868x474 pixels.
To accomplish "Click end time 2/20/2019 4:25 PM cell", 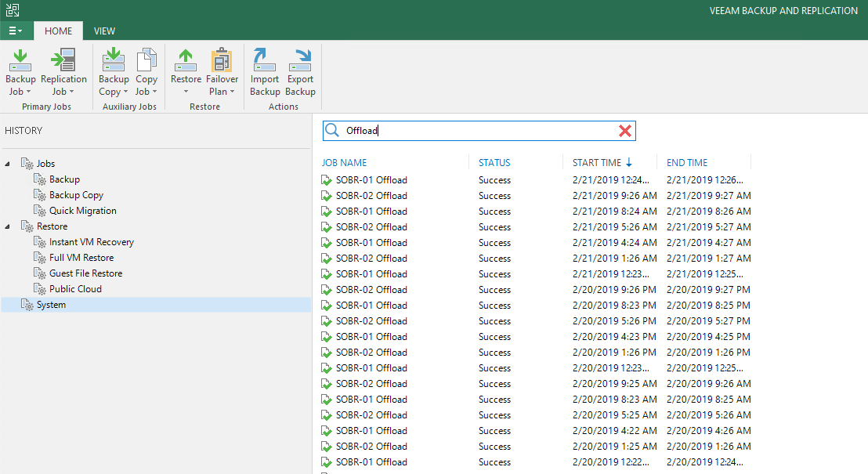I will 708,337.
